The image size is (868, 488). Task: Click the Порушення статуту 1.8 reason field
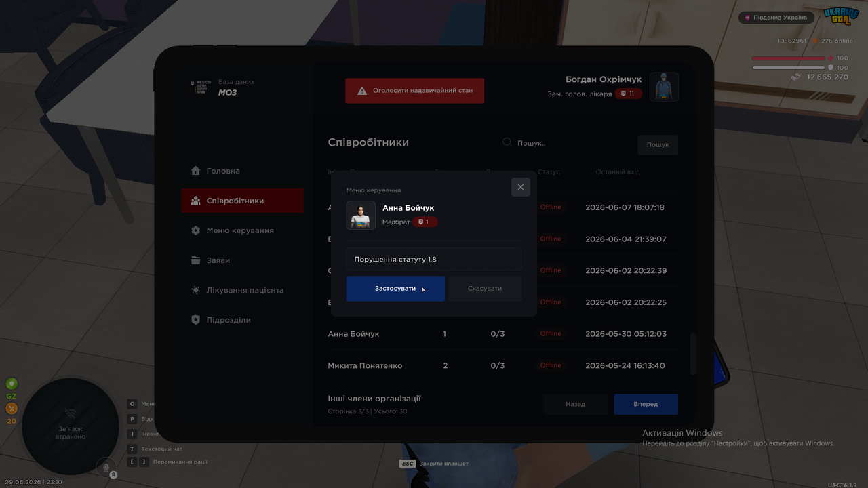coord(434,259)
